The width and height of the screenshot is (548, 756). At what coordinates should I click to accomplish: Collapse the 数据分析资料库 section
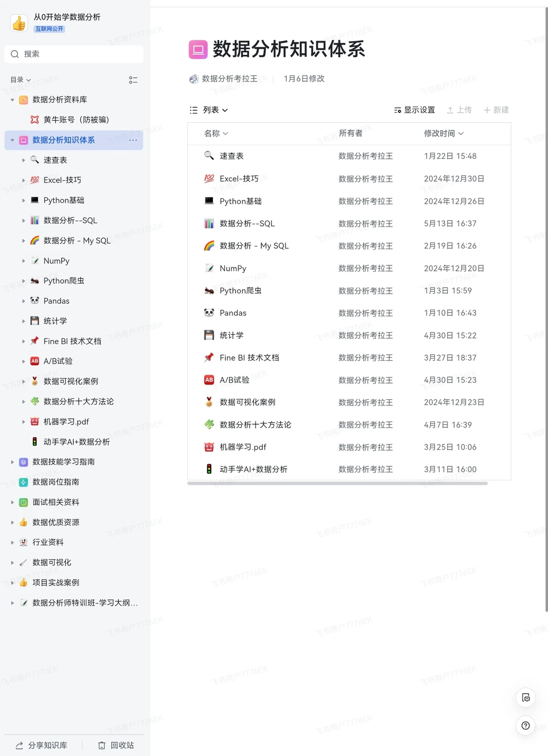point(12,99)
